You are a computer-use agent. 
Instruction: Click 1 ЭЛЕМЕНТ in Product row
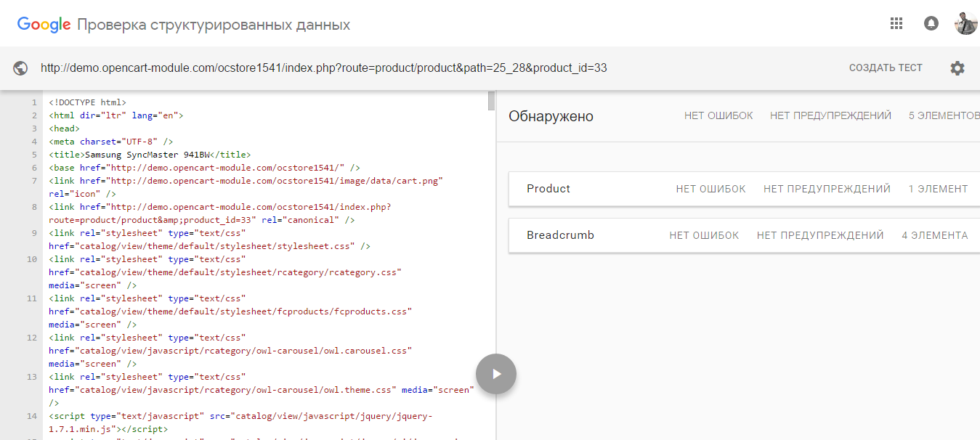point(938,189)
